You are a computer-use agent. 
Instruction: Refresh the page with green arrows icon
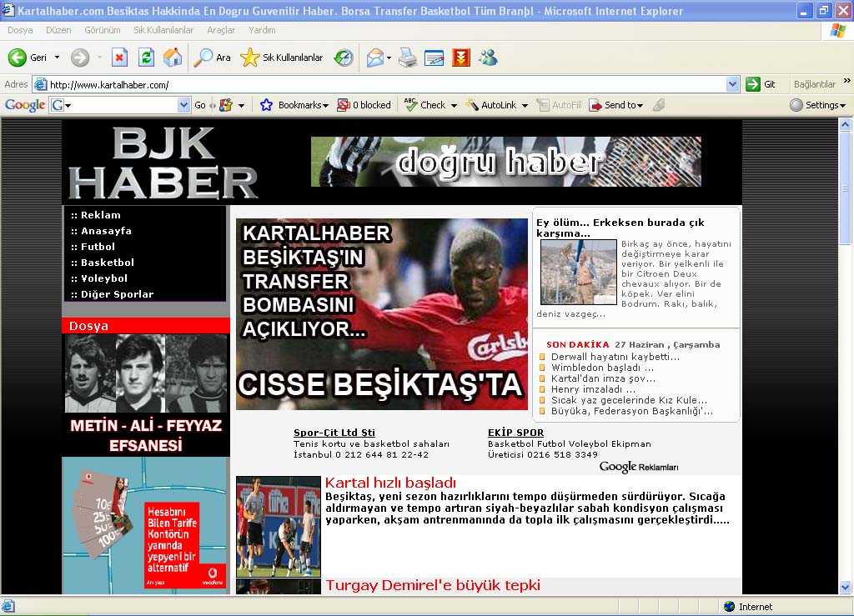[146, 58]
